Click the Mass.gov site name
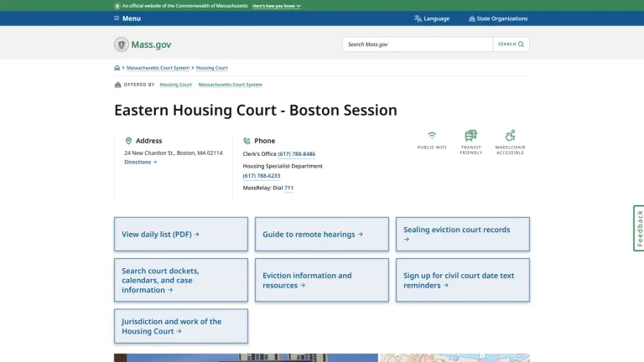644x362 pixels. (151, 44)
